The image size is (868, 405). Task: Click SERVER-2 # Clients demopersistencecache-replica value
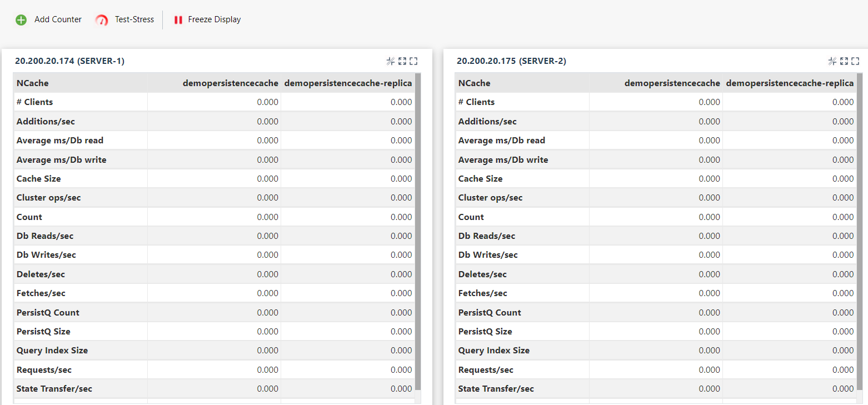(x=843, y=102)
